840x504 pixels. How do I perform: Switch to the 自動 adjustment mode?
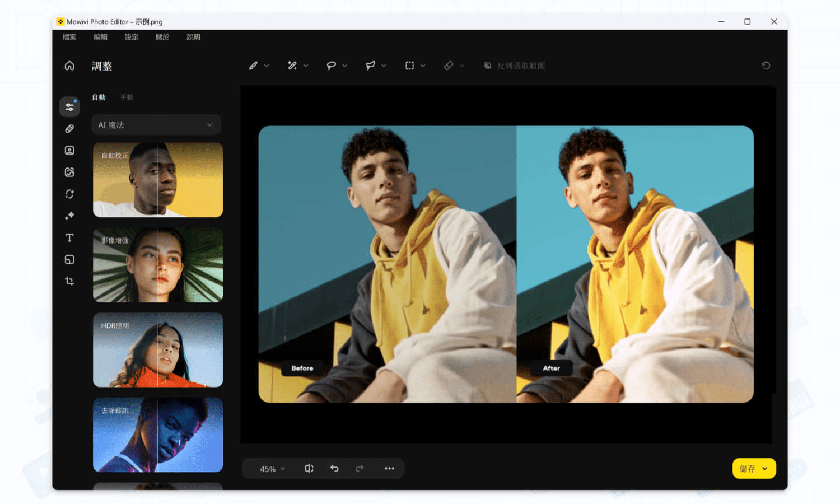click(x=99, y=97)
